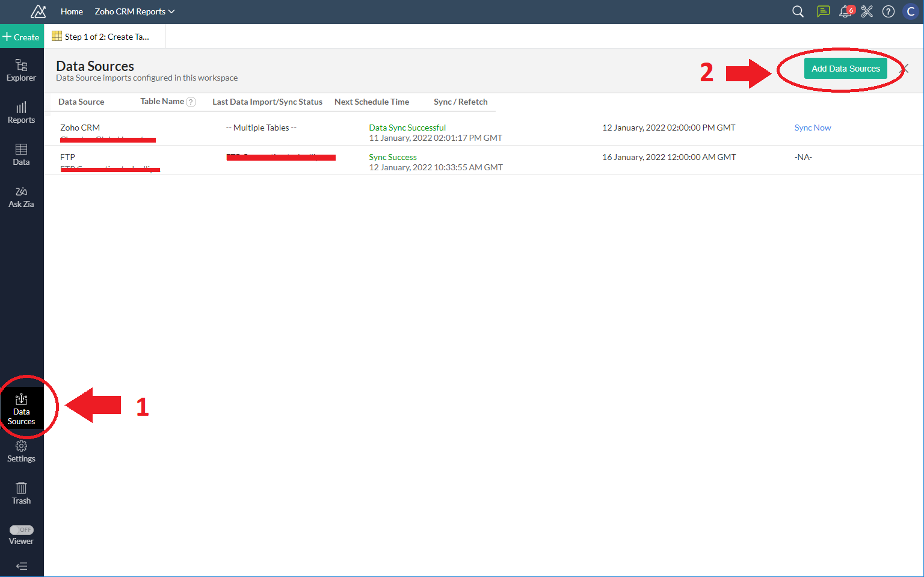Open the help question mark icon
This screenshot has height=577, width=924.
coord(888,11)
